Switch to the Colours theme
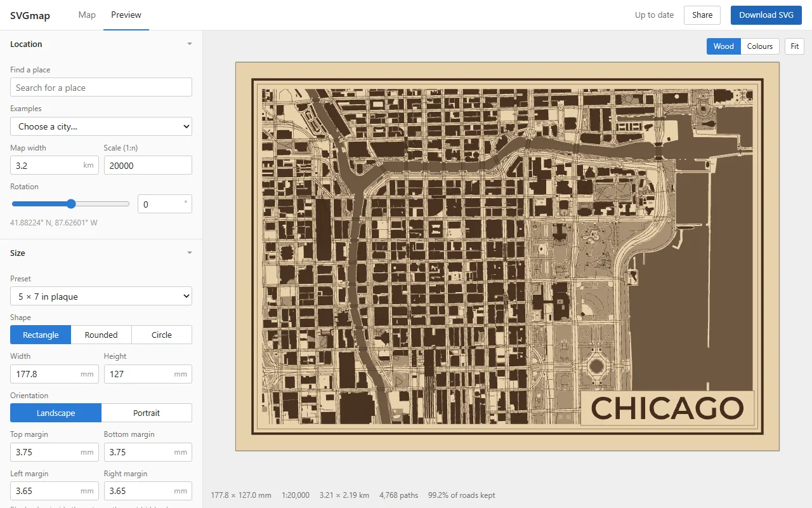The image size is (812, 508). (760, 46)
